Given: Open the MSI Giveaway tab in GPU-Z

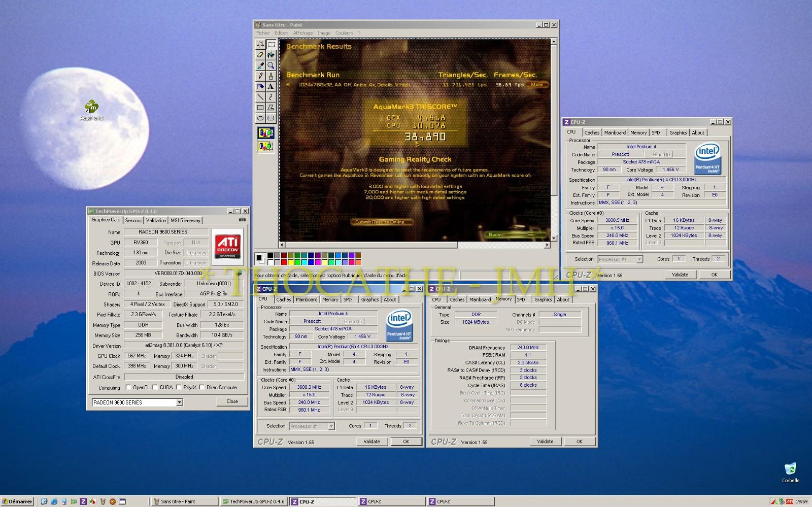Looking at the screenshot, I should [185, 220].
